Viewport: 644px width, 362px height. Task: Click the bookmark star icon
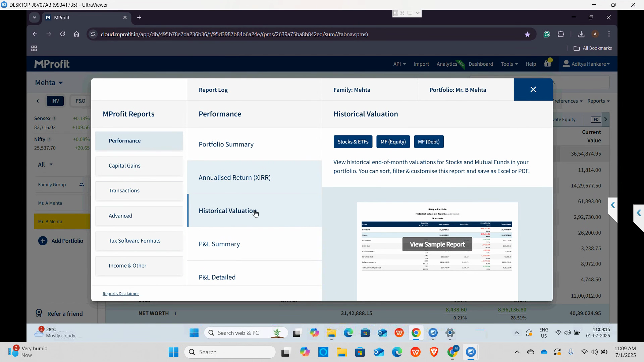point(527,34)
